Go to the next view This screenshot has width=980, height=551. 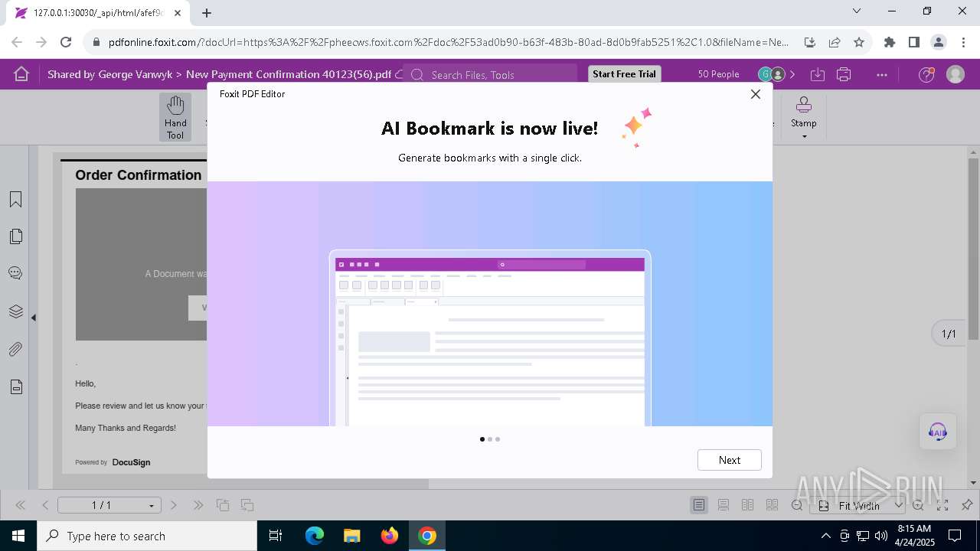coord(247,505)
